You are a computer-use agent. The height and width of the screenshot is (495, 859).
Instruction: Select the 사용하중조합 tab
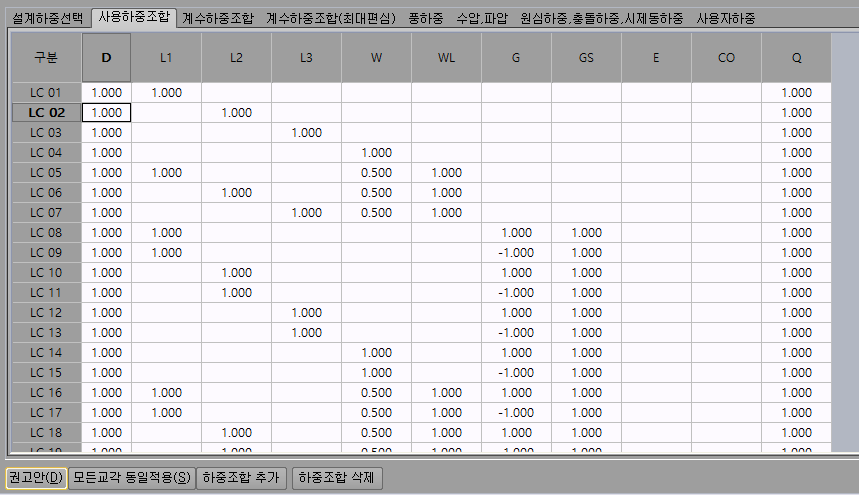click(x=134, y=17)
